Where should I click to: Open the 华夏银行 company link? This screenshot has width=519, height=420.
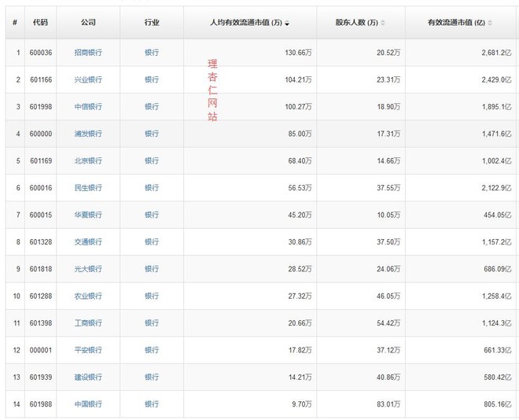[x=88, y=215]
